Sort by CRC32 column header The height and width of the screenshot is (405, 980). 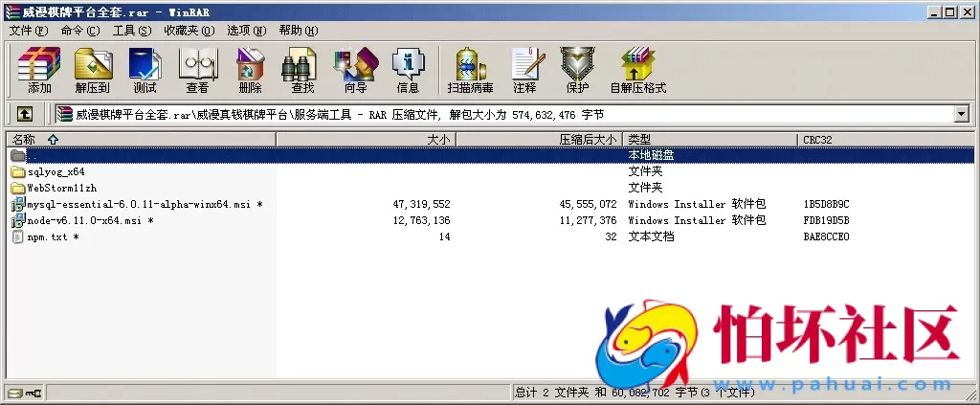pos(885,140)
